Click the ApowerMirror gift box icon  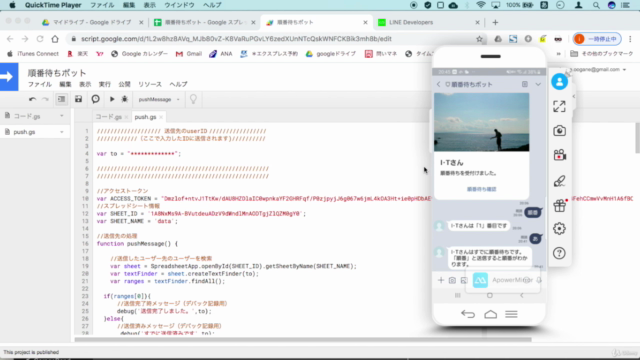coord(559,205)
